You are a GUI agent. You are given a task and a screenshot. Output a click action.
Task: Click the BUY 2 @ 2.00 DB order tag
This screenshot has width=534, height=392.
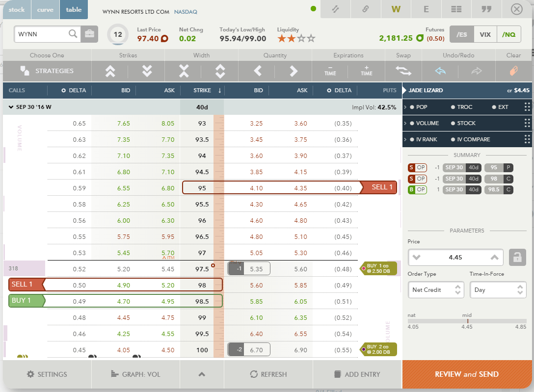click(378, 349)
